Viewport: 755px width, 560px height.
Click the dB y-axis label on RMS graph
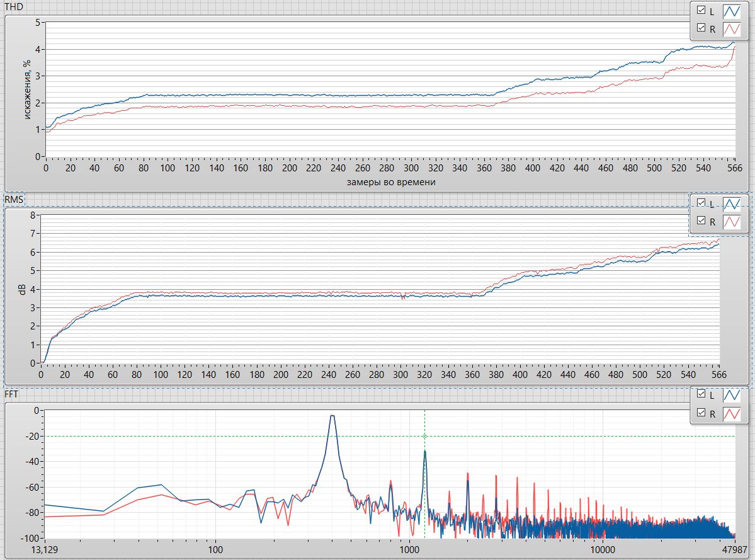tap(21, 289)
